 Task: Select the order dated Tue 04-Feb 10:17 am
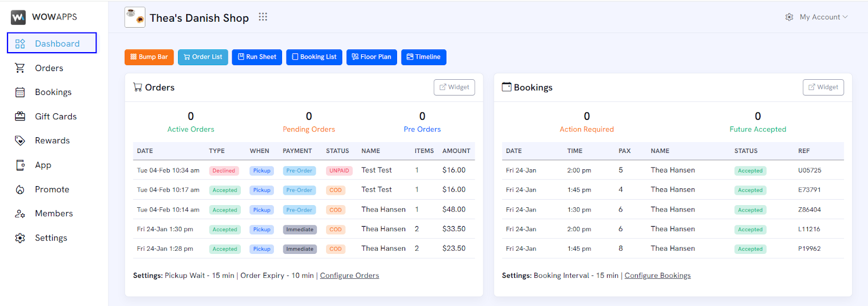tap(304, 190)
